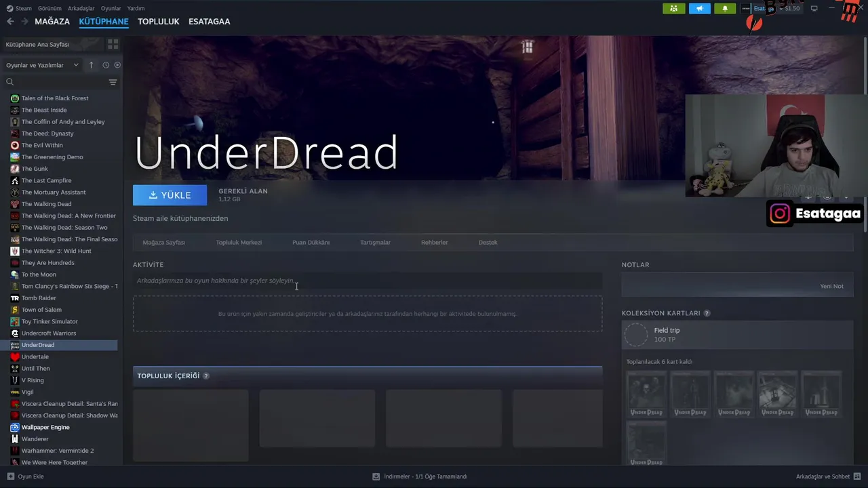Install UnderDread with the YÜKLE button

(x=170, y=195)
